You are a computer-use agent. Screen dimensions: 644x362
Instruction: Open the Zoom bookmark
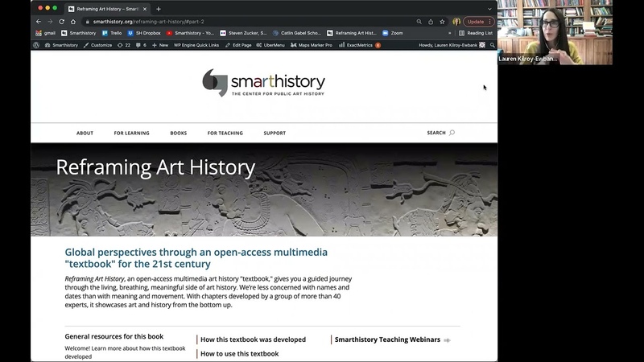pyautogui.click(x=393, y=33)
